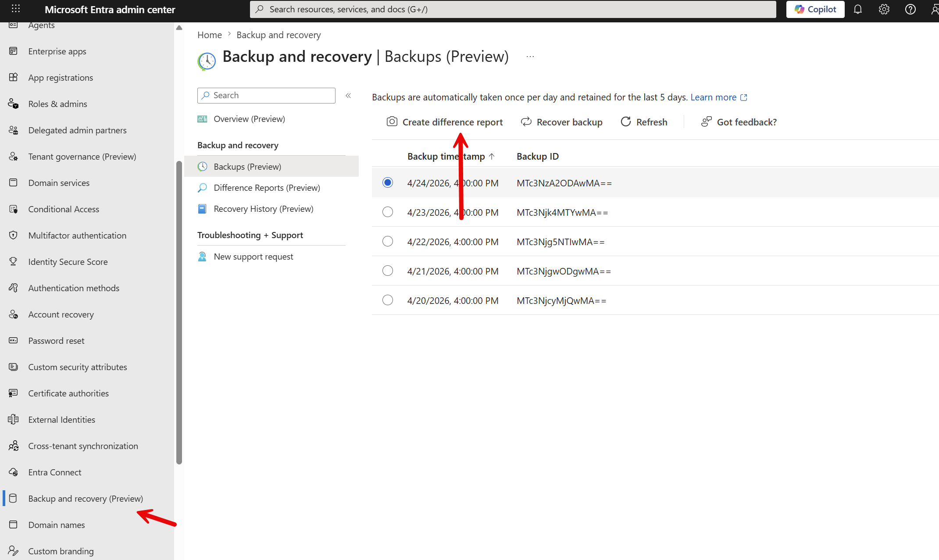Screen dimensions: 939x560
Task: Click the Copilot button
Action: point(815,9)
